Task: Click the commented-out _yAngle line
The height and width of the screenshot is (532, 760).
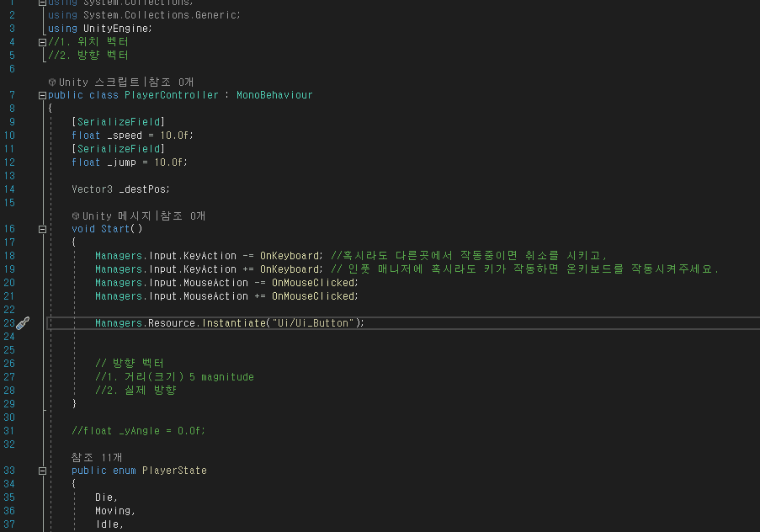Action: (138, 431)
